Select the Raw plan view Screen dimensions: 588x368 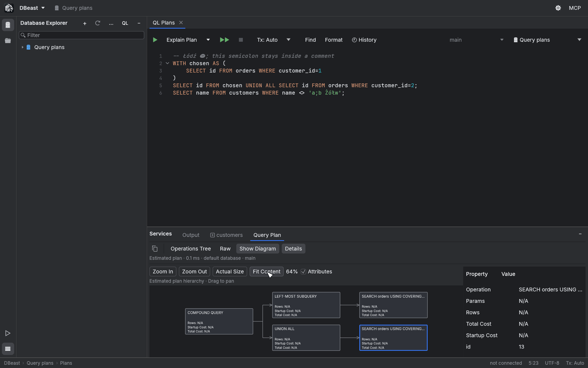coord(225,249)
